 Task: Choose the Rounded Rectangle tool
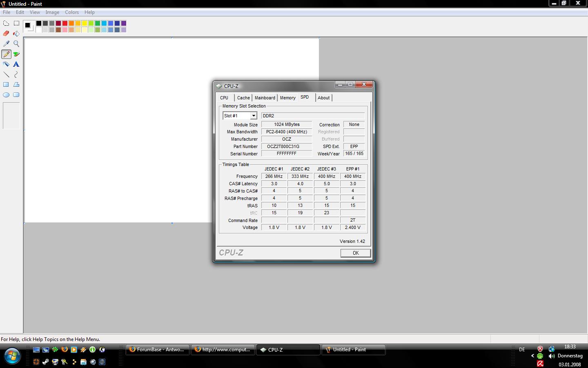coord(16,95)
